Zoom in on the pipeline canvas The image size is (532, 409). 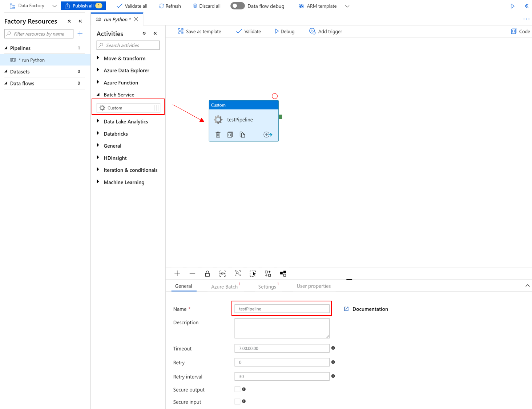click(x=177, y=273)
